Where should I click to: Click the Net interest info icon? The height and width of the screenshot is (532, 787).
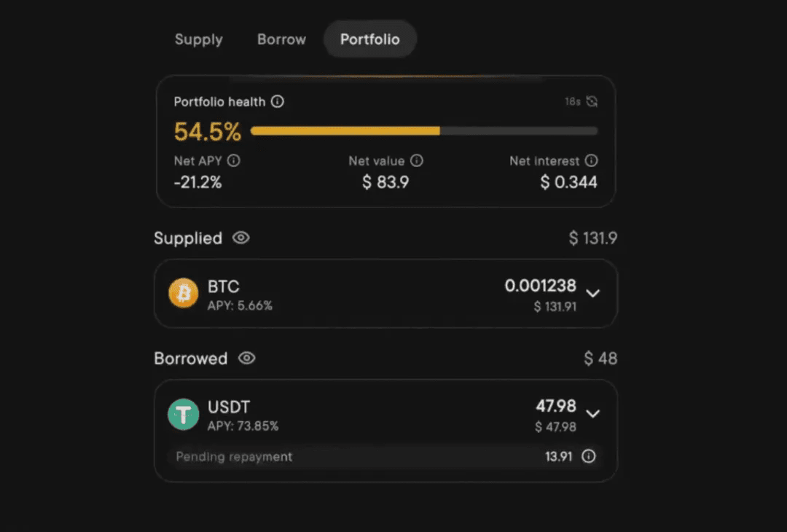pyautogui.click(x=592, y=161)
